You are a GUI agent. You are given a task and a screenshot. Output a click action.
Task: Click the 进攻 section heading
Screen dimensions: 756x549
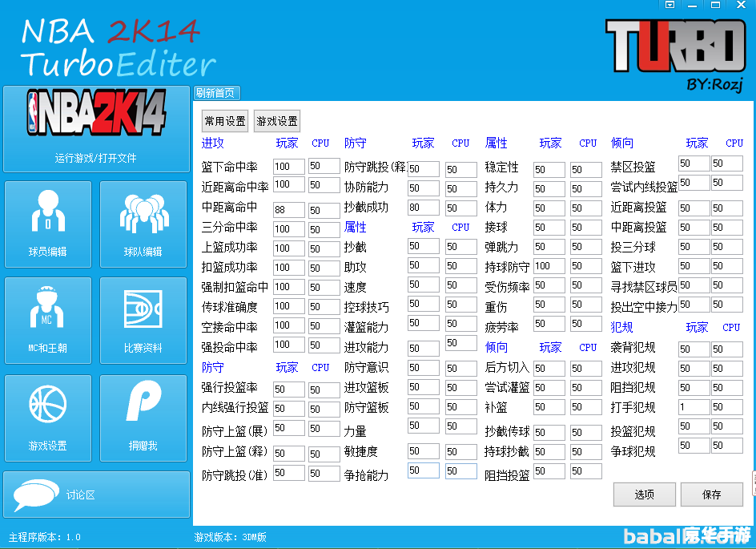pyautogui.click(x=213, y=143)
